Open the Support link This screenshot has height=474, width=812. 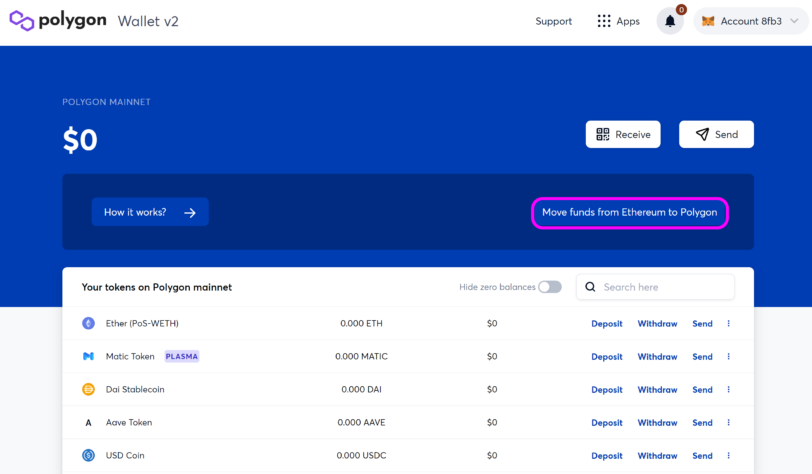click(554, 21)
